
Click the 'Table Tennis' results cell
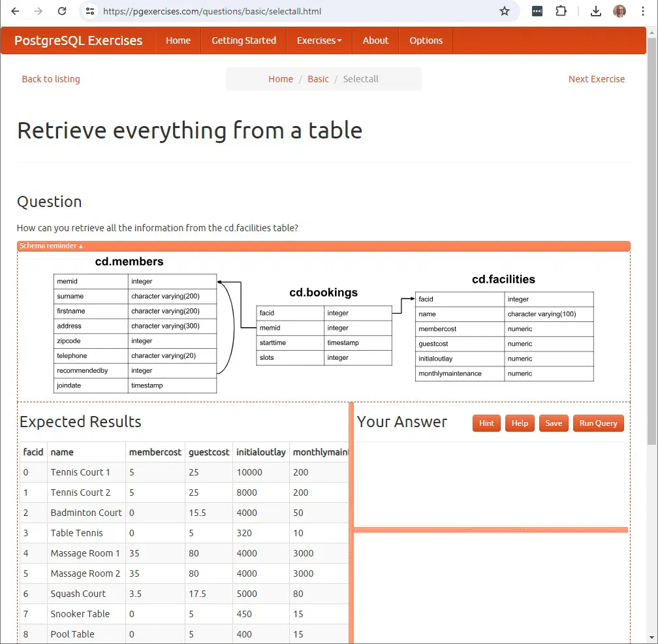pos(86,533)
